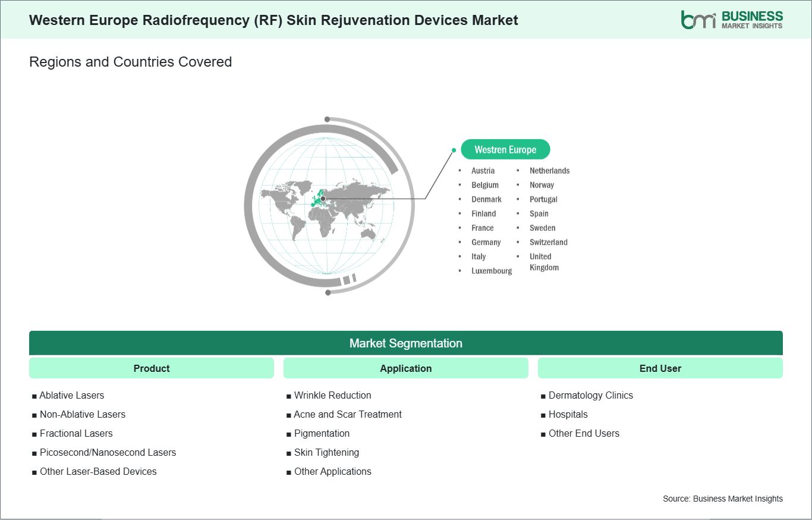This screenshot has height=520, width=812.
Task: Click 'Fractional Lasers' product item
Action: click(75, 433)
